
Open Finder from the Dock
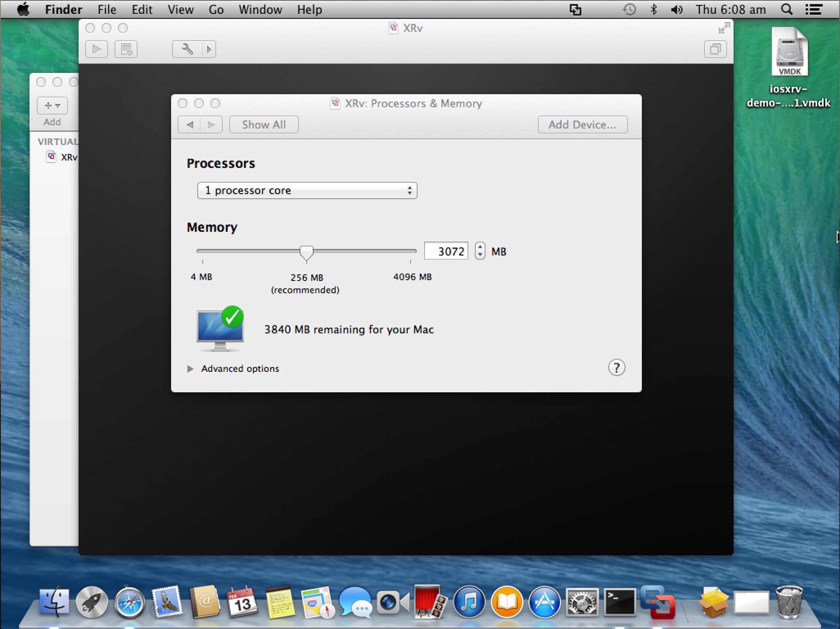click(x=54, y=602)
